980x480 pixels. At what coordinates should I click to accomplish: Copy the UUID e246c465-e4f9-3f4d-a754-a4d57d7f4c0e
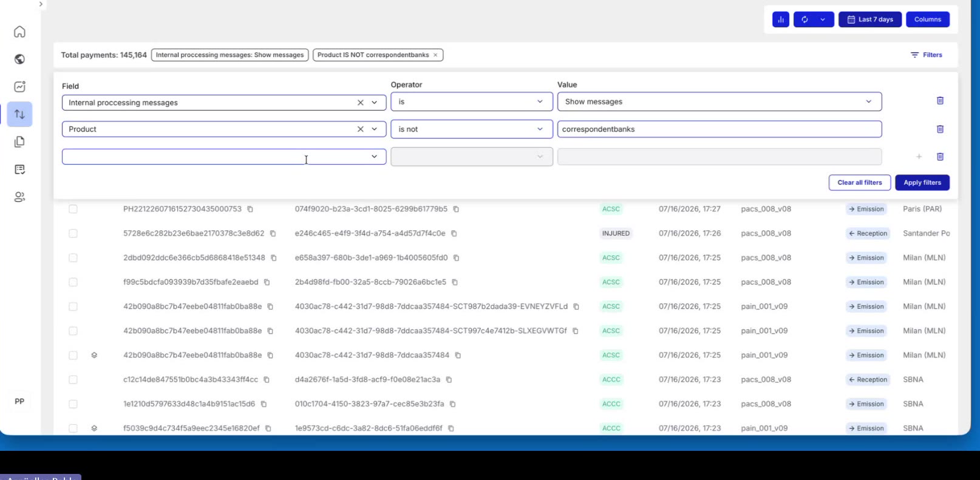coord(454,233)
